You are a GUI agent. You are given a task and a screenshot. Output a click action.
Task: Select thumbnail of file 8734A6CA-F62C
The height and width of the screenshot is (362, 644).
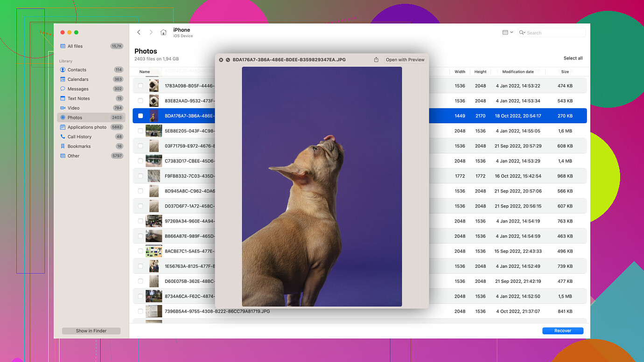(x=154, y=296)
